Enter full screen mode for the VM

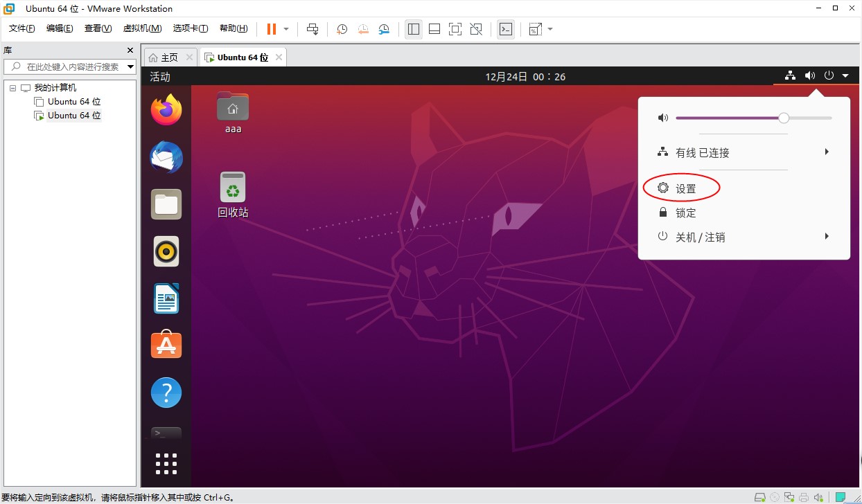click(x=455, y=29)
